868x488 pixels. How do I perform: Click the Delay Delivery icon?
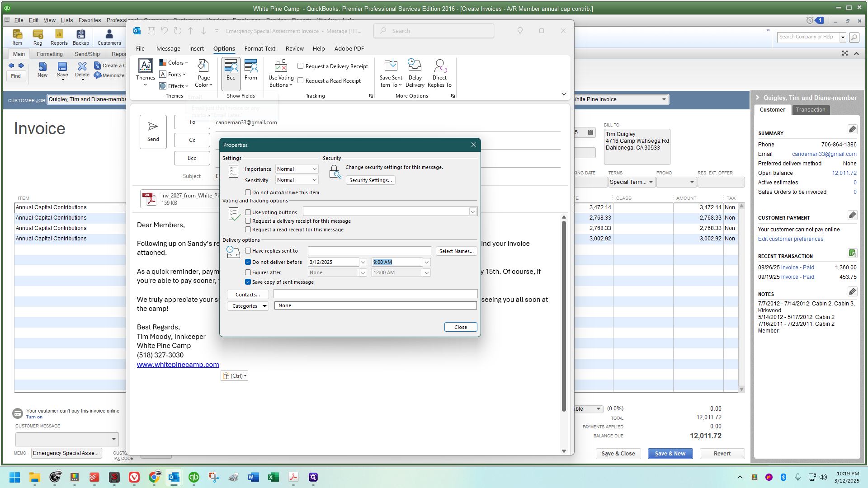pos(415,73)
